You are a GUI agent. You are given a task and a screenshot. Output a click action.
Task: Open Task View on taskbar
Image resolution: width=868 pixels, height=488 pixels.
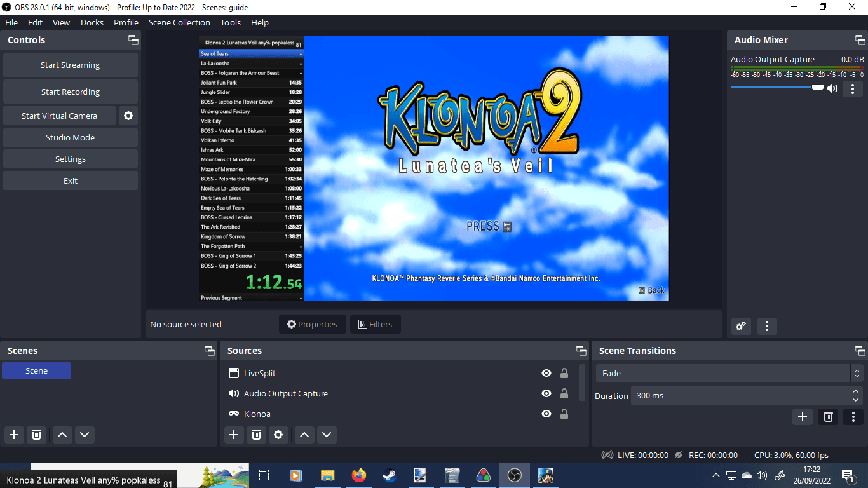265,475
